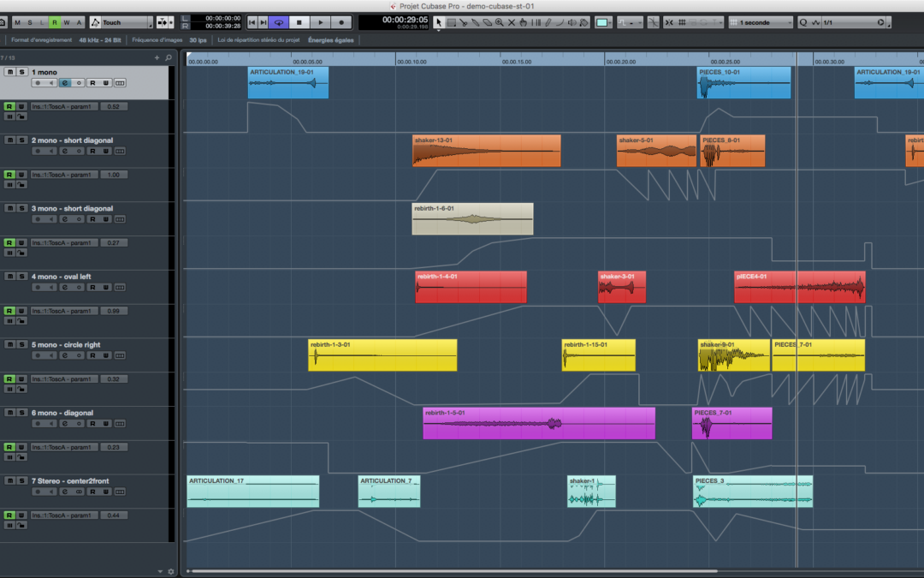Select track 4 mono - oval left
The image size is (924, 578).
click(x=62, y=277)
